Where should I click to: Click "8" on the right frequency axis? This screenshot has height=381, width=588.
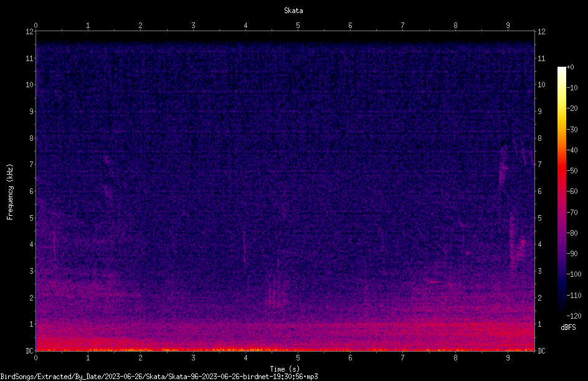539,138
